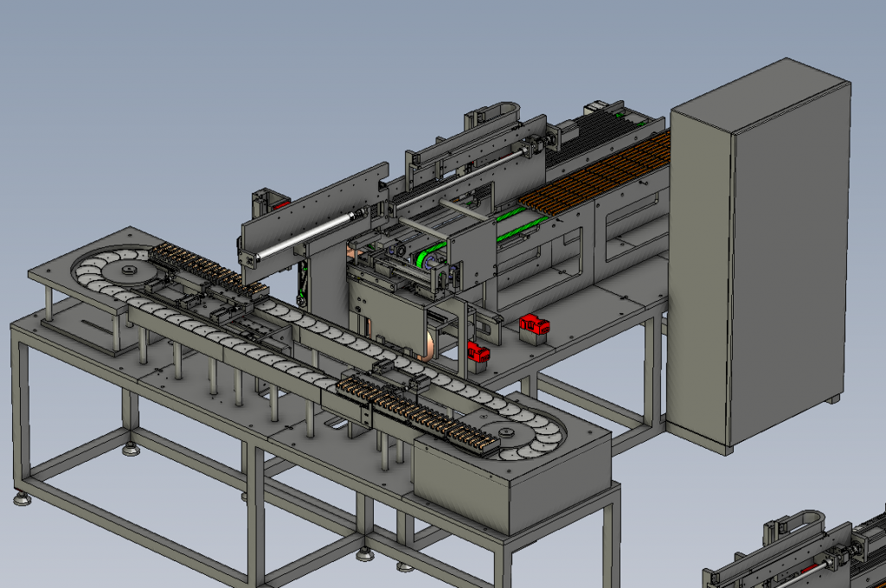The width and height of the screenshot is (886, 588).
Task: Select the orange-brown rod tray at the cabinet
Action: click(595, 174)
